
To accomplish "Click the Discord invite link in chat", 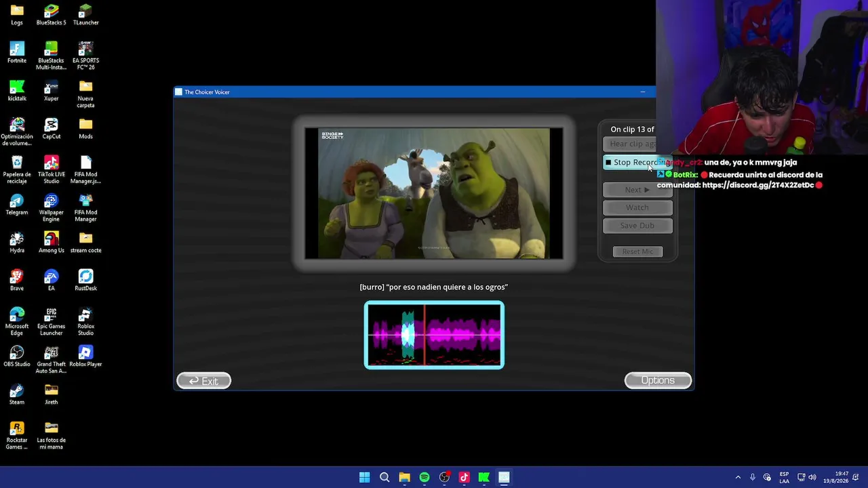I will pyautogui.click(x=758, y=185).
